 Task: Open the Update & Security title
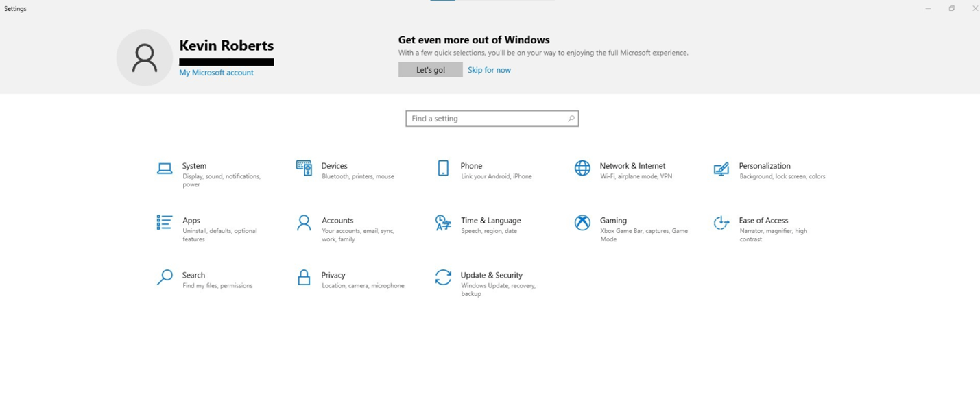pyautogui.click(x=492, y=276)
